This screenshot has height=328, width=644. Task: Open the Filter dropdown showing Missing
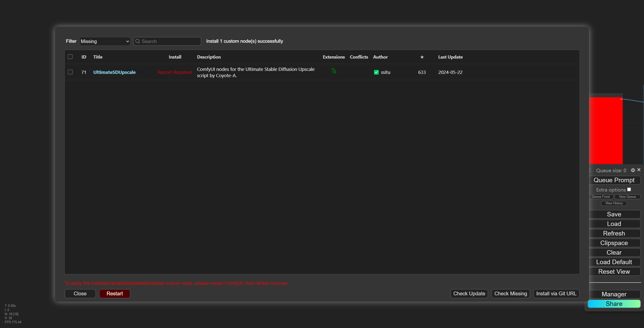[105, 41]
